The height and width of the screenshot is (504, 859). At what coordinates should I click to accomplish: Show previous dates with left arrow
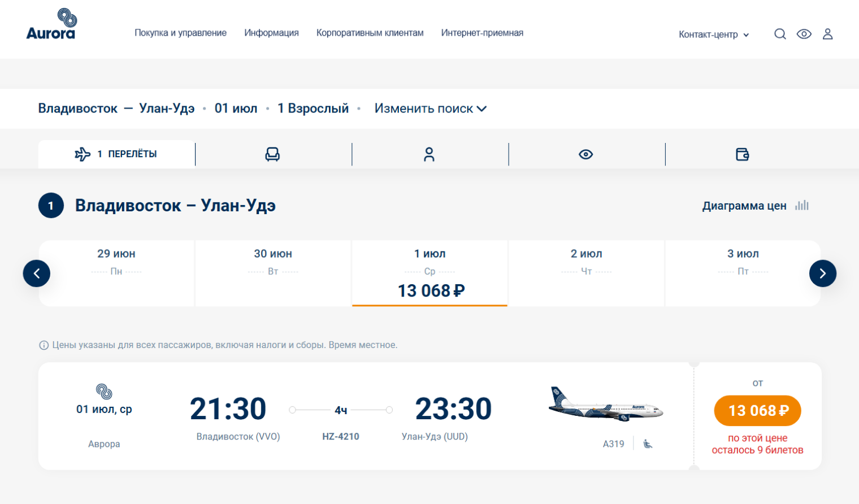tap(37, 273)
